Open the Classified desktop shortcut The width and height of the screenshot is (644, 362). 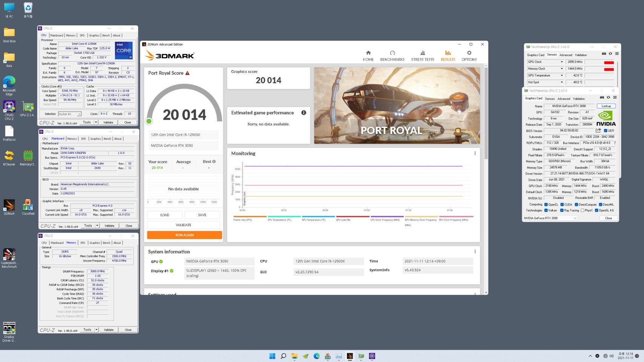pyautogui.click(x=28, y=207)
